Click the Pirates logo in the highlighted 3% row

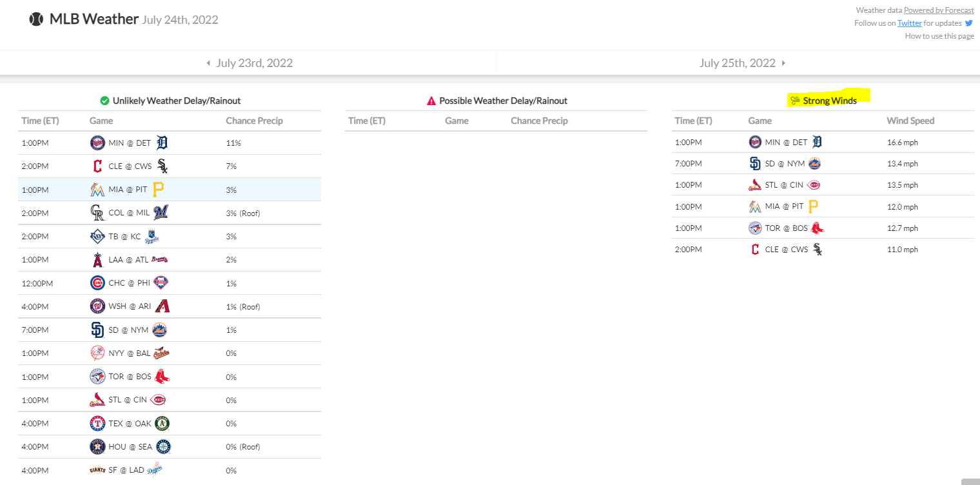coord(159,190)
